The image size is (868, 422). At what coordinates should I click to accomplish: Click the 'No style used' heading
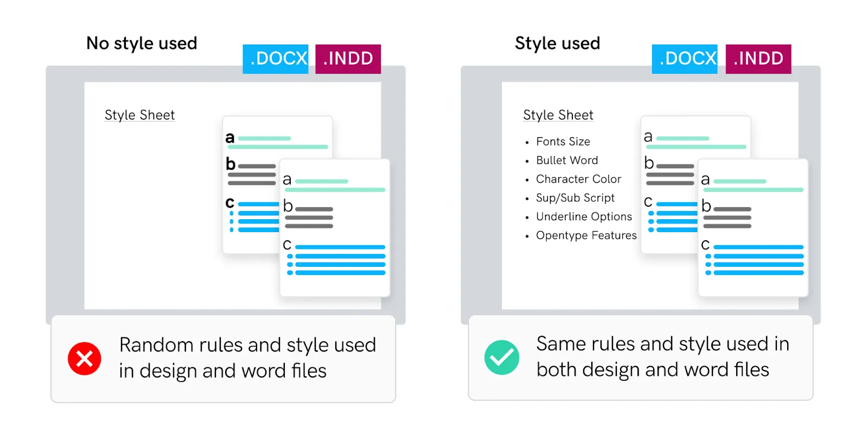142,43
